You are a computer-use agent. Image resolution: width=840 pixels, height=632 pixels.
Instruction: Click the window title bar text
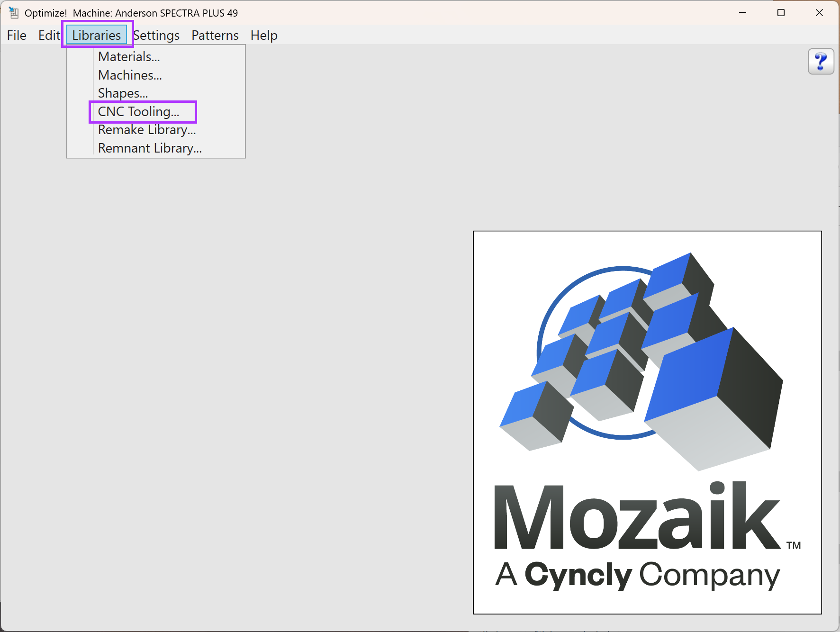tap(131, 13)
